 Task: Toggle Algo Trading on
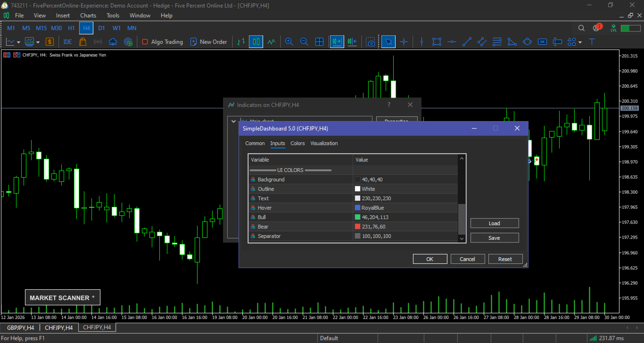pos(162,42)
